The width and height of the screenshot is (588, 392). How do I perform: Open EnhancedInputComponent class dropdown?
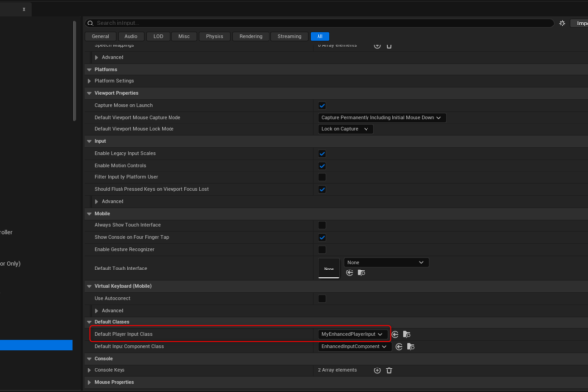(x=355, y=347)
